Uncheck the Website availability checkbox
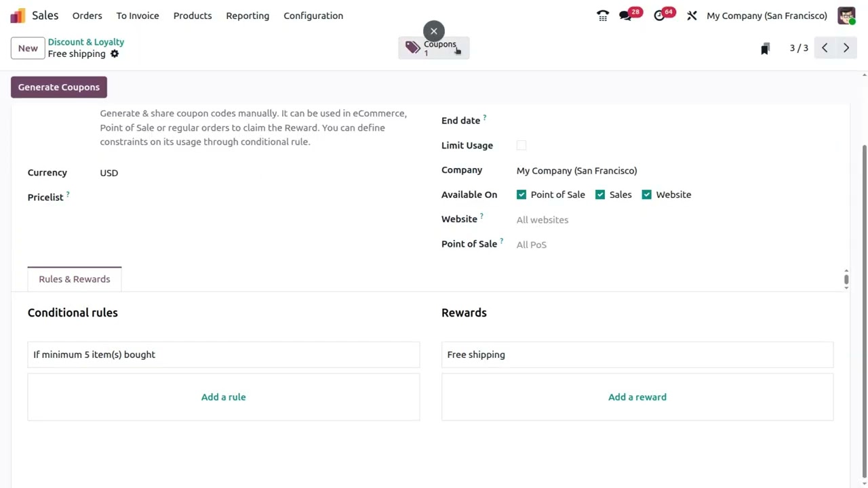Image resolution: width=868 pixels, height=488 pixels. click(647, 195)
